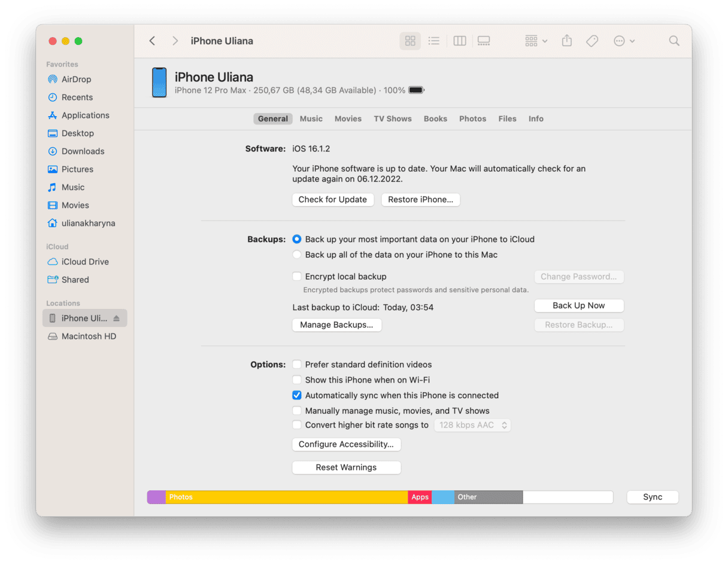728x564 pixels.
Task: Click the yellow Photos storage segment
Action: (x=287, y=497)
